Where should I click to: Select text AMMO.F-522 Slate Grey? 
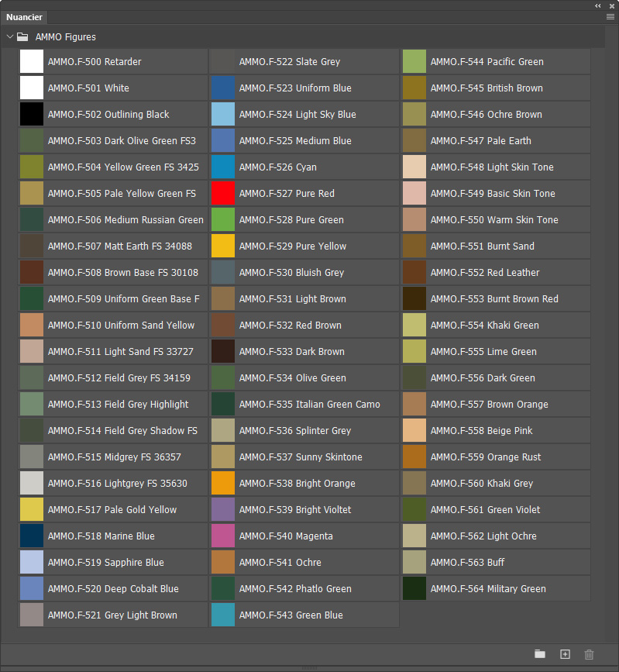(290, 61)
